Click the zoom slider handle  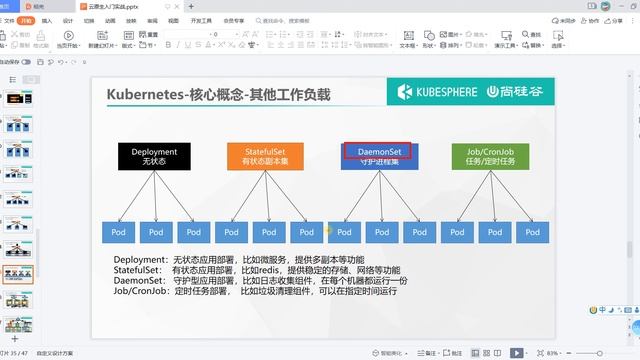coord(599,353)
